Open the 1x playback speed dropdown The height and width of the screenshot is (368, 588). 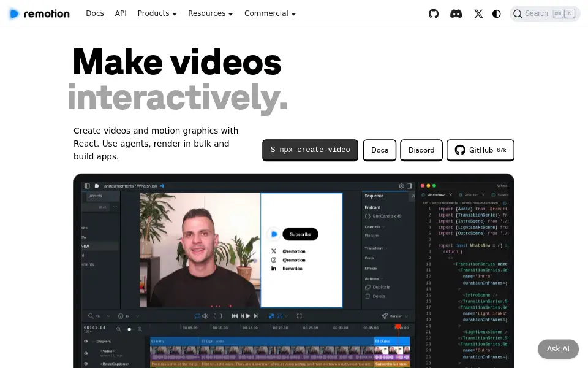pos(129,316)
